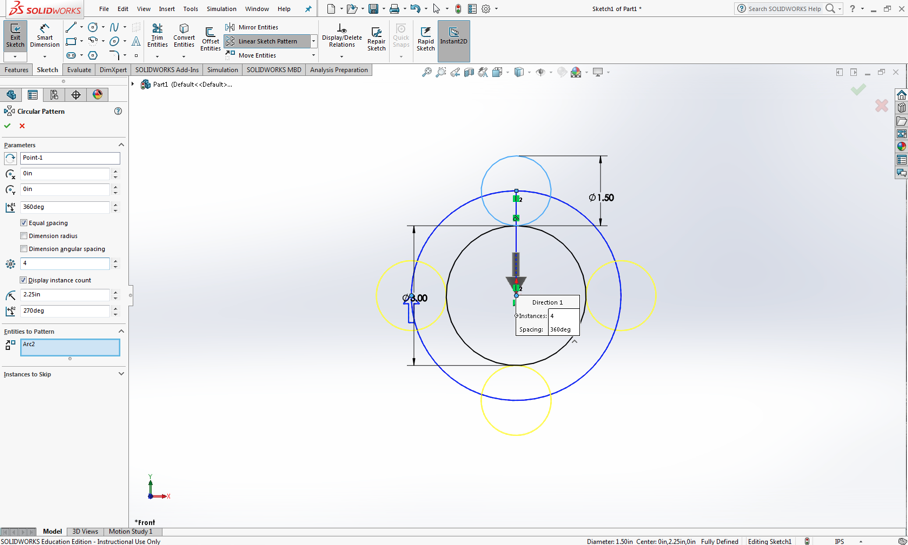The image size is (908, 545).
Task: Open the Motion Study 1 tab
Action: (x=130, y=531)
